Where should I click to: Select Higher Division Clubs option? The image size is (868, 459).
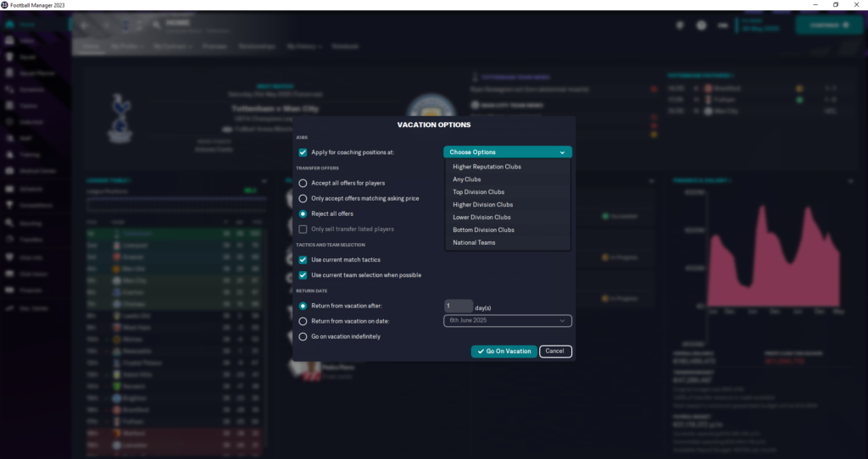[x=482, y=205]
